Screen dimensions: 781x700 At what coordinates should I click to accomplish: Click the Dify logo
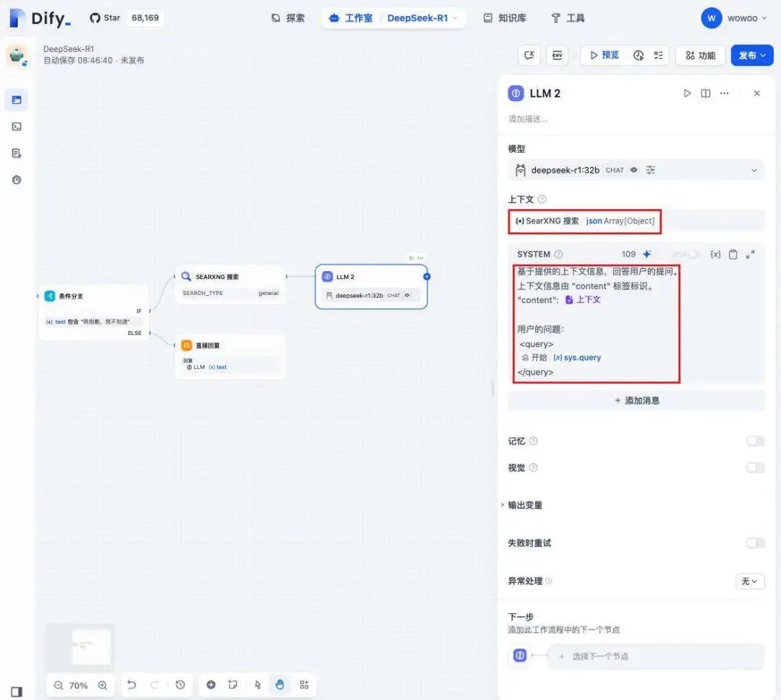pyautogui.click(x=40, y=18)
